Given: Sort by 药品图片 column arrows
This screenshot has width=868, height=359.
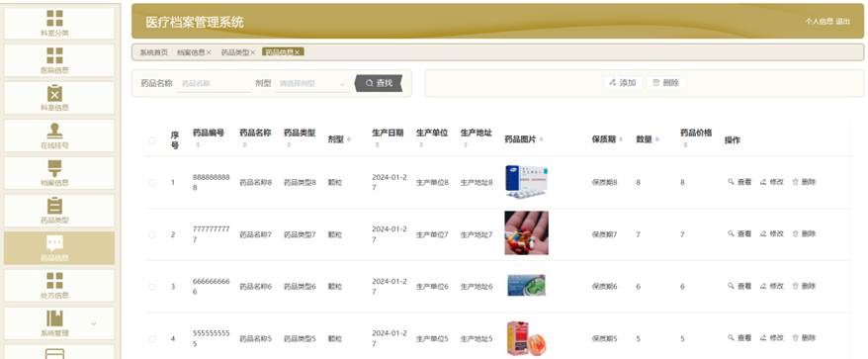Looking at the screenshot, I should point(541,139).
